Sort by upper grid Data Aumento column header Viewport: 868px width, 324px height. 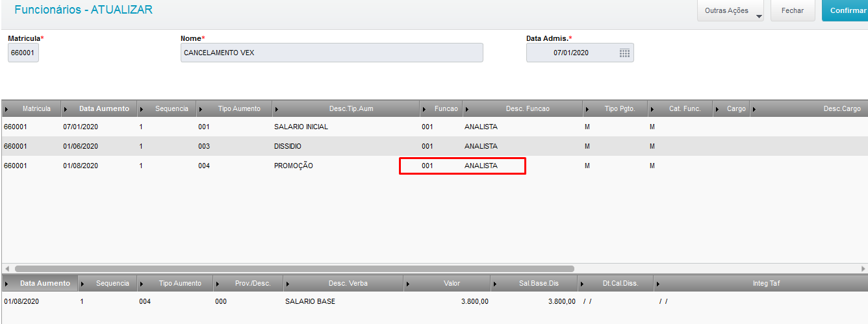tap(99, 108)
